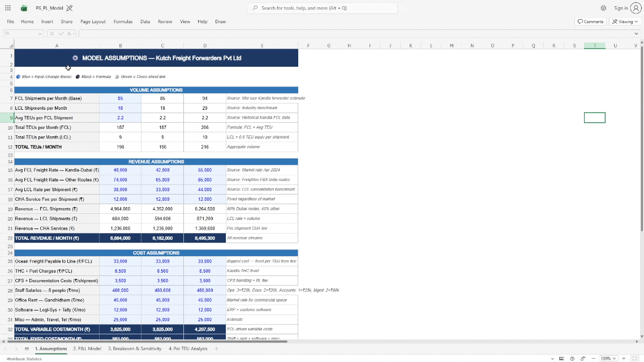Select the 8,495,300 total revenue cell
The image size is (644, 362).
coord(204,238)
